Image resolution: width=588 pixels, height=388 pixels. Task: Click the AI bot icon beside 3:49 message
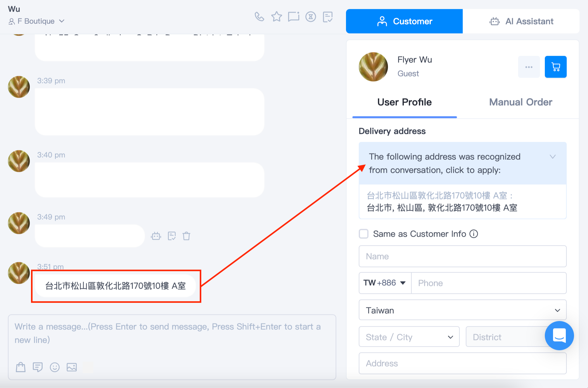pos(156,236)
